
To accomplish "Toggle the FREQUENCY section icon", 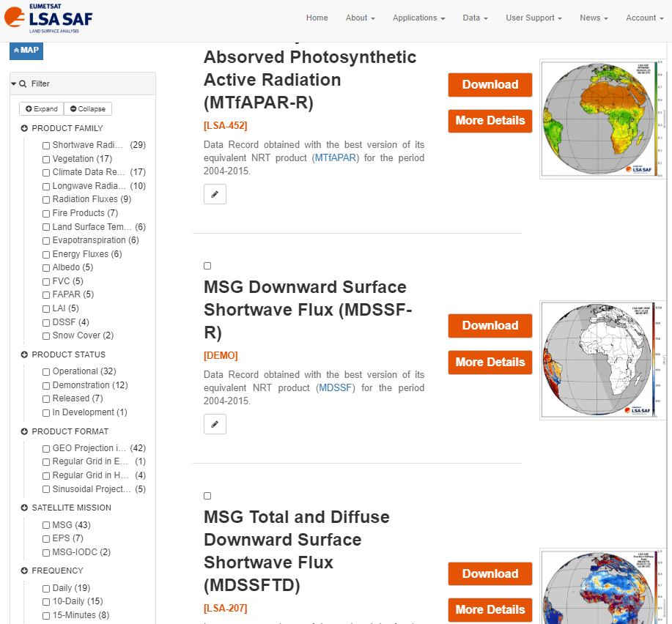I will 24,571.
